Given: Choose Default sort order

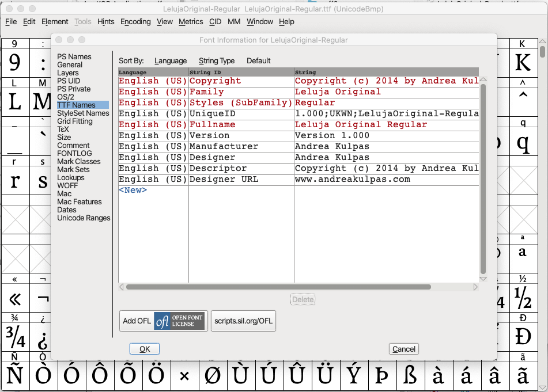Looking at the screenshot, I should pyautogui.click(x=258, y=61).
